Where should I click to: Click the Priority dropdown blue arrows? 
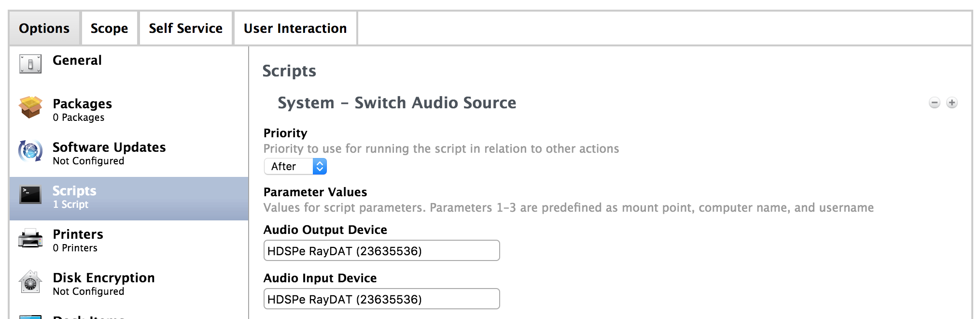tap(320, 167)
